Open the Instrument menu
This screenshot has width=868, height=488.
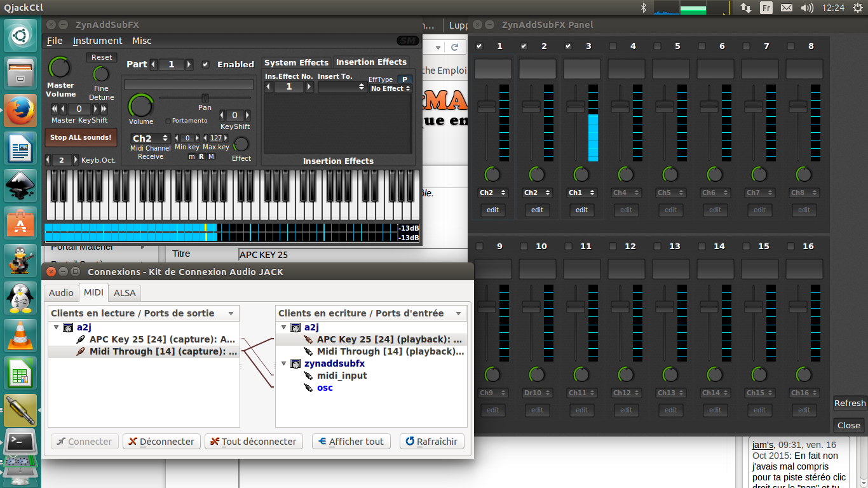pos(97,41)
